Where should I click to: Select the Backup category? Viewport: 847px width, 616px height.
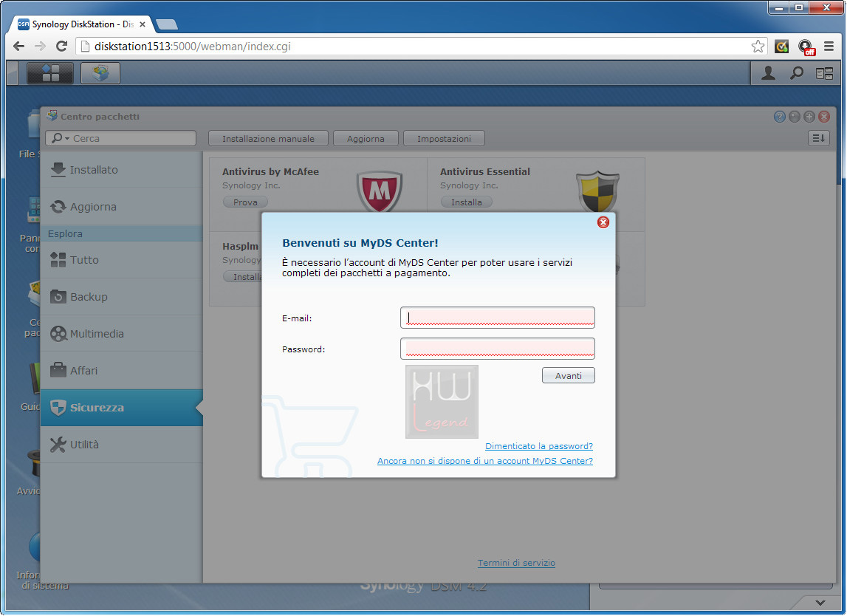[x=122, y=297]
